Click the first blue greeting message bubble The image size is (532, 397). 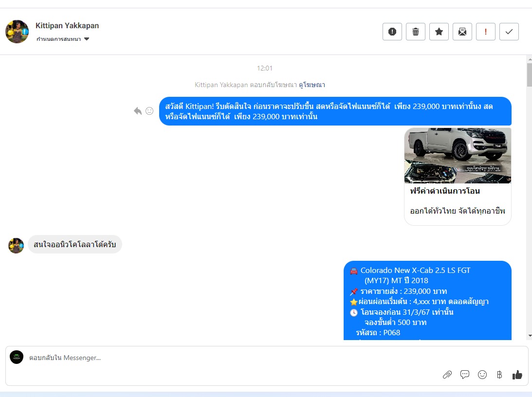pyautogui.click(x=335, y=111)
